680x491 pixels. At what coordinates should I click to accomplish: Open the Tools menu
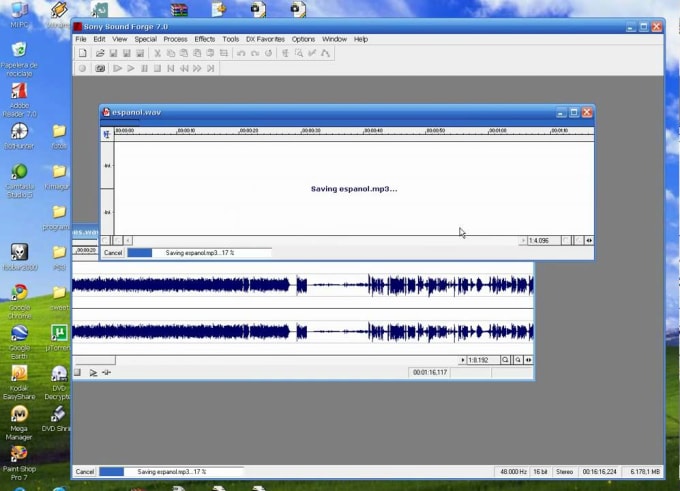click(x=231, y=39)
